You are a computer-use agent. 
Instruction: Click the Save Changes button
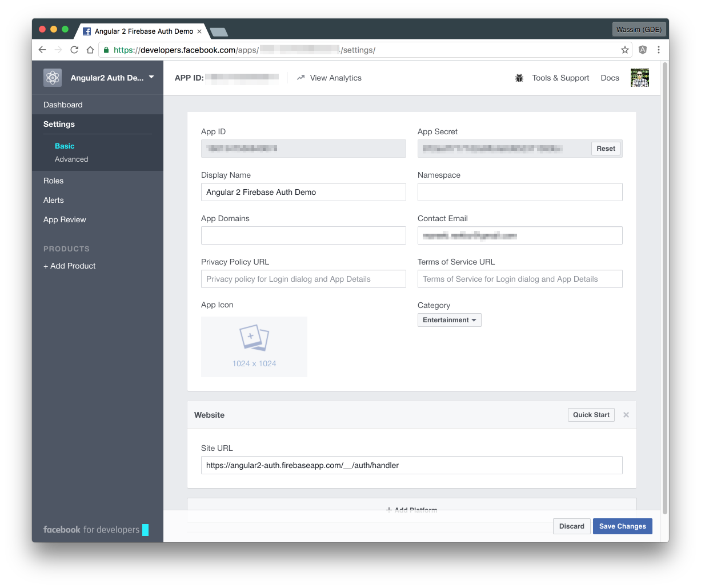(x=622, y=526)
